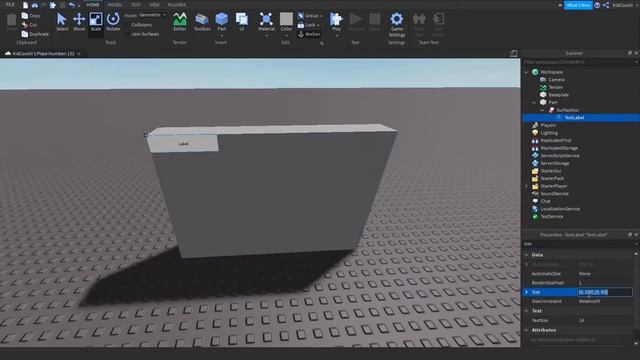640x360 pixels.
Task: Expand the Part dropdown arrow
Action: (222, 36)
